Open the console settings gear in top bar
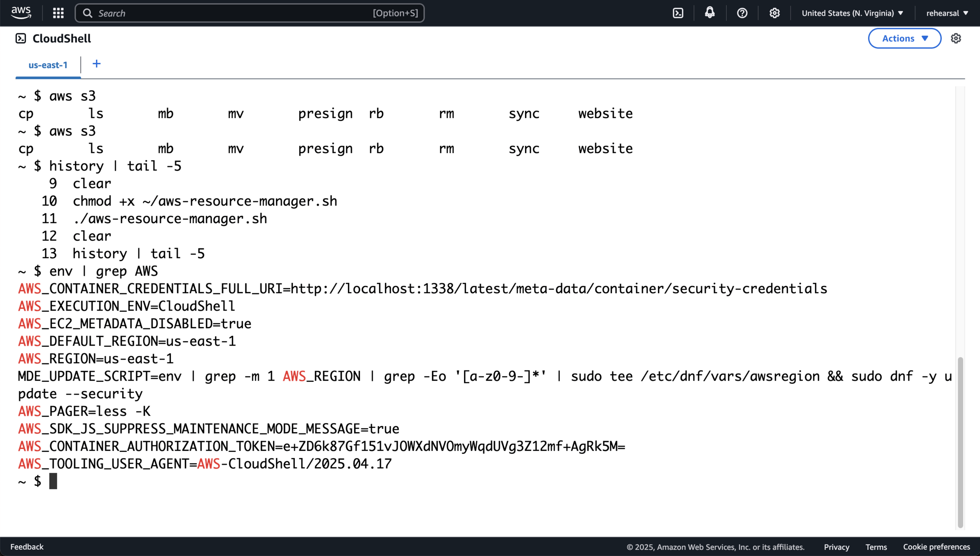This screenshot has width=980, height=556. [x=774, y=13]
